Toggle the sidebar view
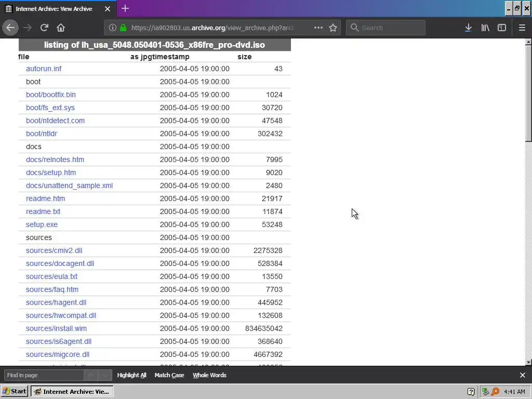 [x=502, y=28]
